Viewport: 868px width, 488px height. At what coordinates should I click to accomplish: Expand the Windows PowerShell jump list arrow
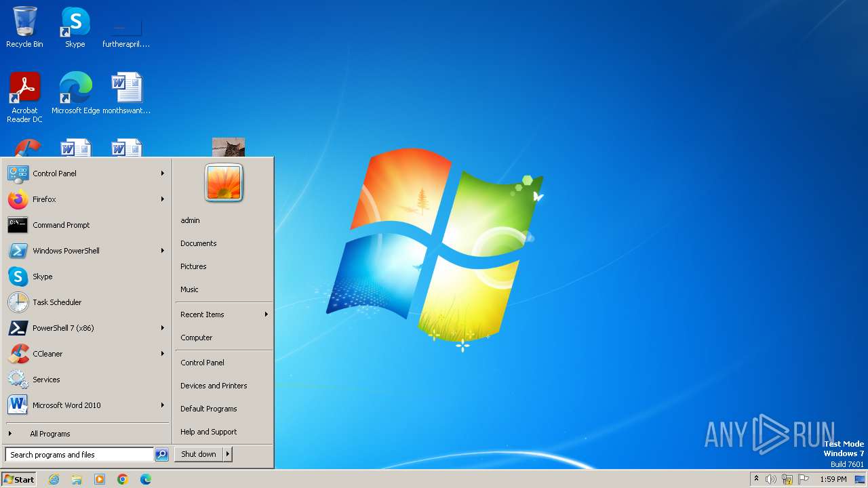pos(163,251)
